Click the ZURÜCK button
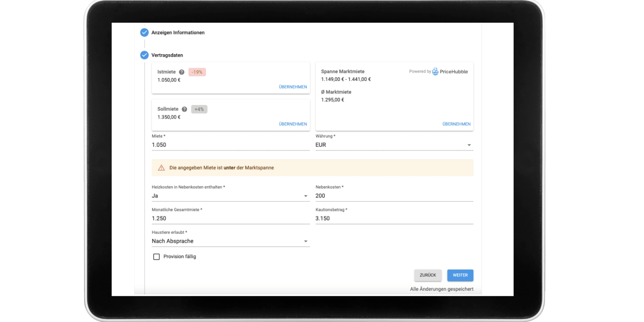Image resolution: width=644 pixels, height=322 pixels. tap(428, 275)
